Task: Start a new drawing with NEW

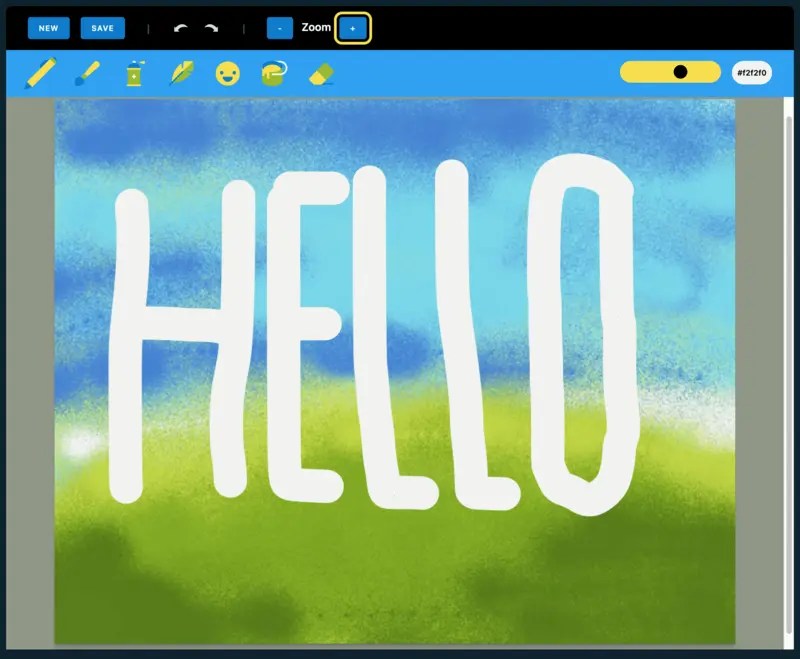Action: pos(47,28)
